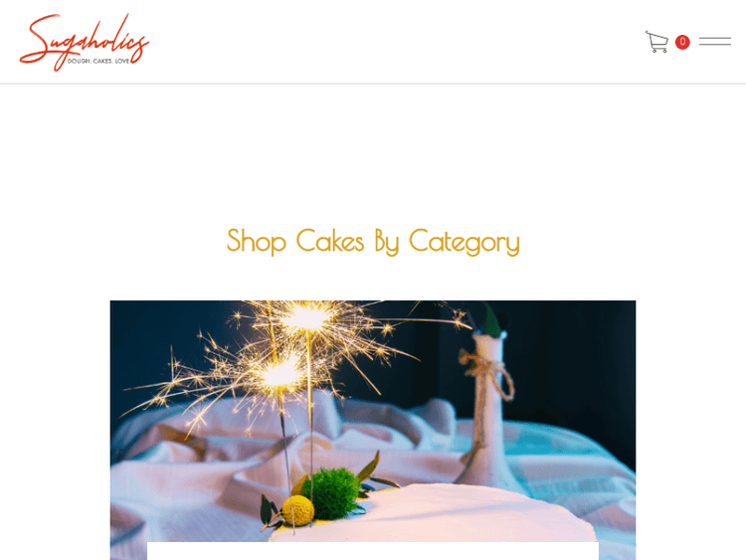Click the white vase with twine

487,405
